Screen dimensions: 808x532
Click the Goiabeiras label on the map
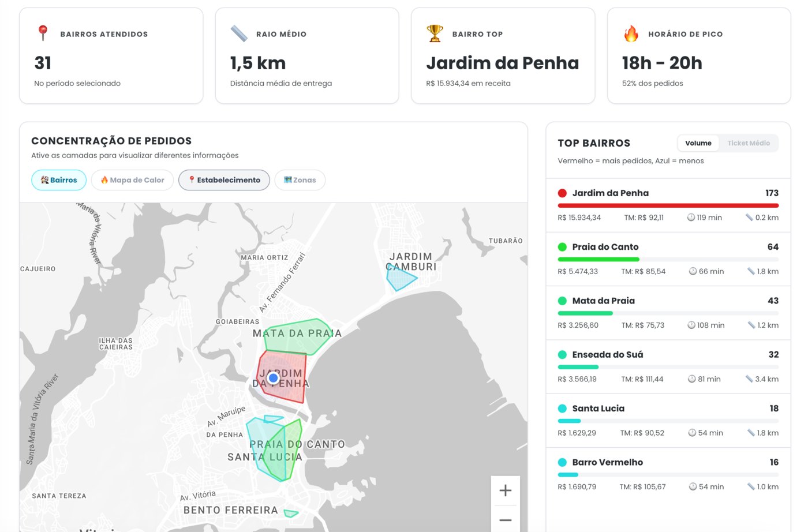point(237,321)
